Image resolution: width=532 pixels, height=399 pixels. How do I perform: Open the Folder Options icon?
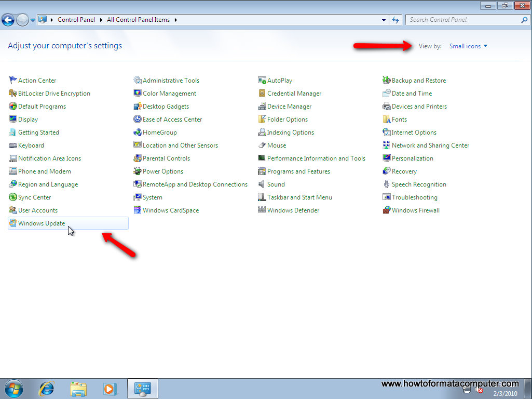tap(262, 119)
